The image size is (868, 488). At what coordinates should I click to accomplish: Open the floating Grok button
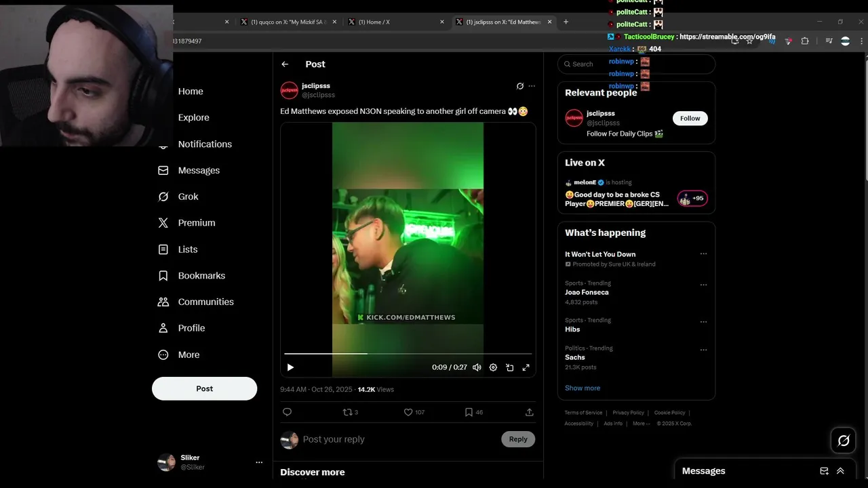[844, 441]
